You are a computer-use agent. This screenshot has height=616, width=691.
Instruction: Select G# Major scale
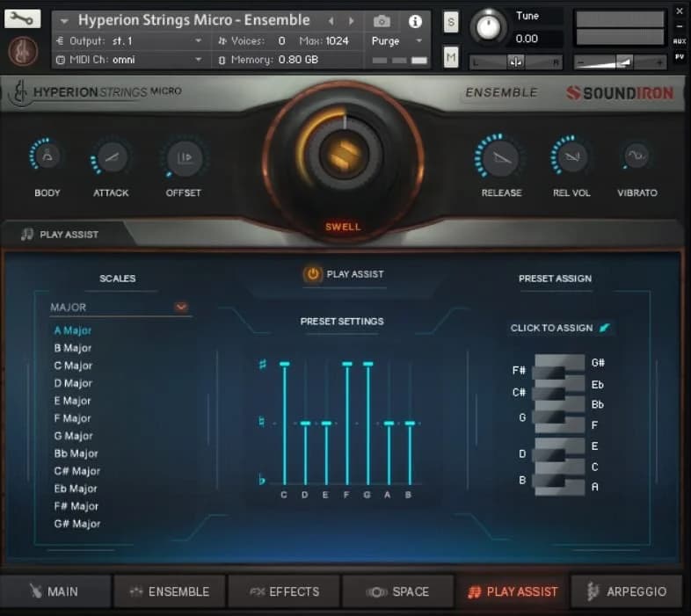(77, 524)
